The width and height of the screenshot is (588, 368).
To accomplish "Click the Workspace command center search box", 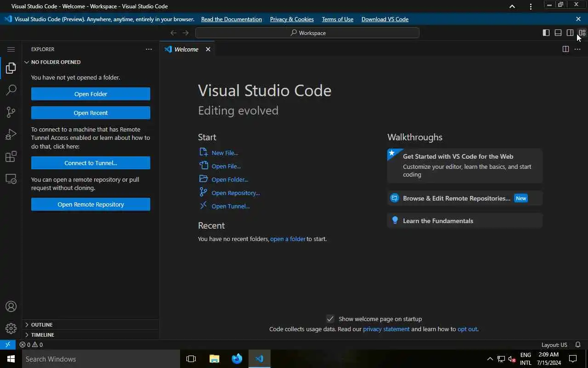I will [307, 33].
